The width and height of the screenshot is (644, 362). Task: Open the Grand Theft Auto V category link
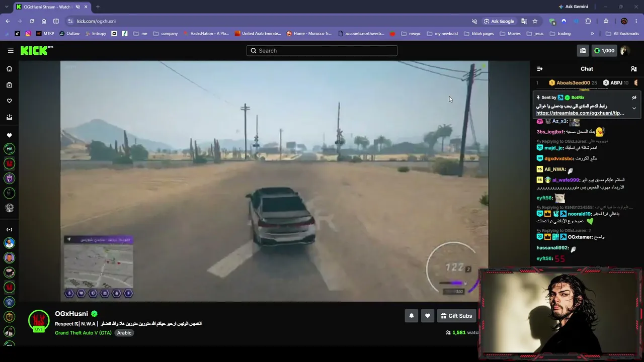pos(83,333)
